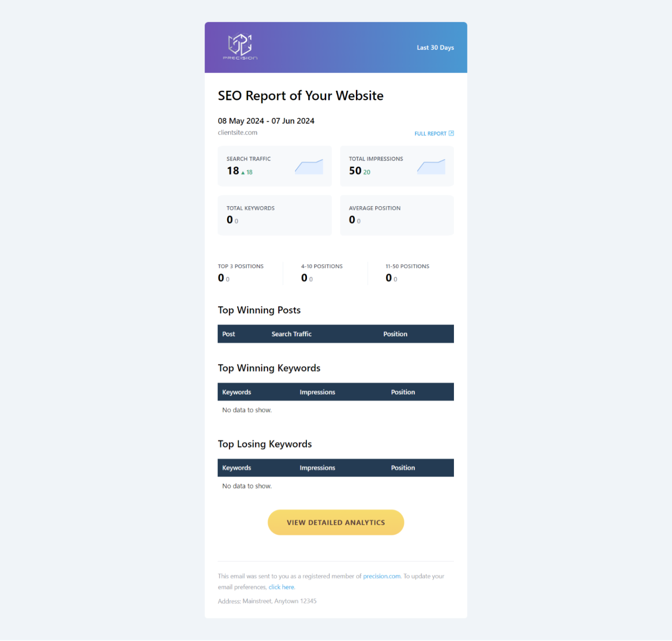This screenshot has height=641, width=672.
Task: Click Position header in Top Losing Keywords
Action: 403,468
